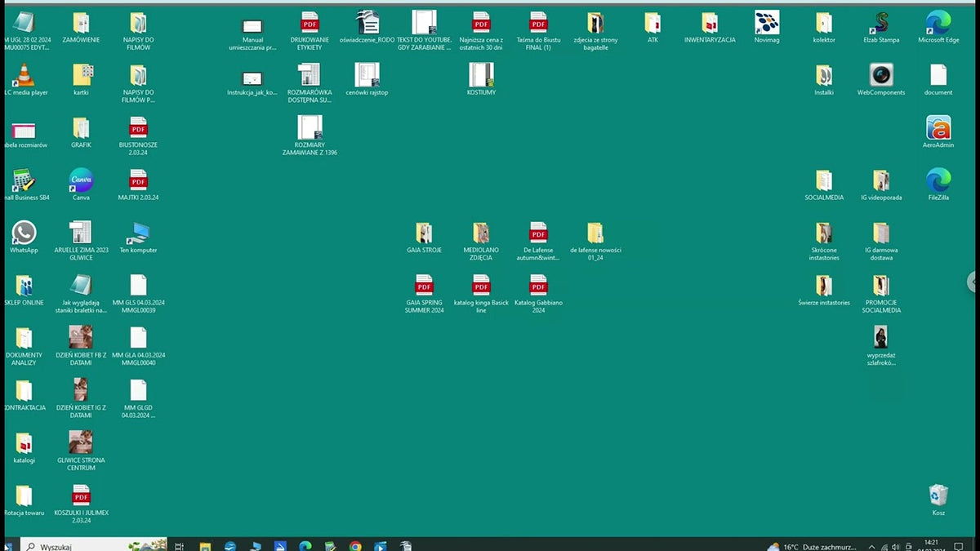Screen dimensions: 980x551
Task: Click the Wyszukaj taskbar search box
Action: coord(93,545)
